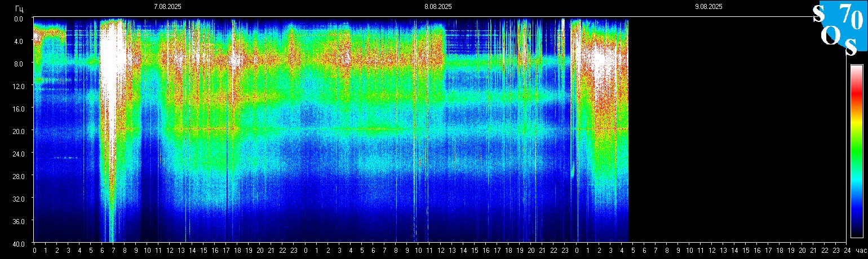Select the 8.08.2025 date label
868x259 pixels.
(x=438, y=7)
